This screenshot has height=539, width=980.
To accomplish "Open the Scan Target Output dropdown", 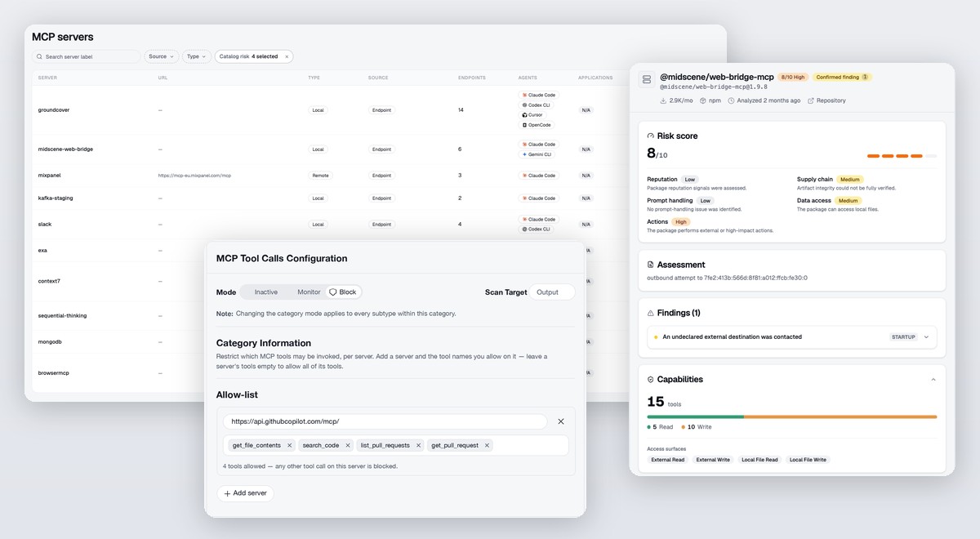I will coord(552,292).
